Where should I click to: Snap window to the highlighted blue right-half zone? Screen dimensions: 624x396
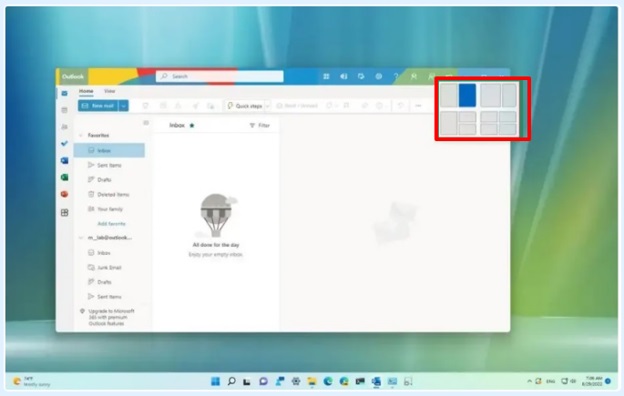point(467,95)
